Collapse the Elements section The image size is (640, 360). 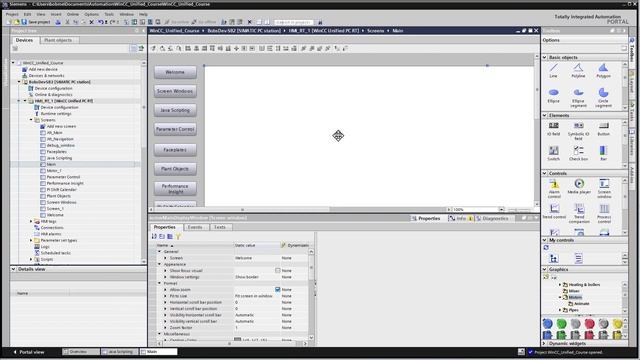coord(544,116)
